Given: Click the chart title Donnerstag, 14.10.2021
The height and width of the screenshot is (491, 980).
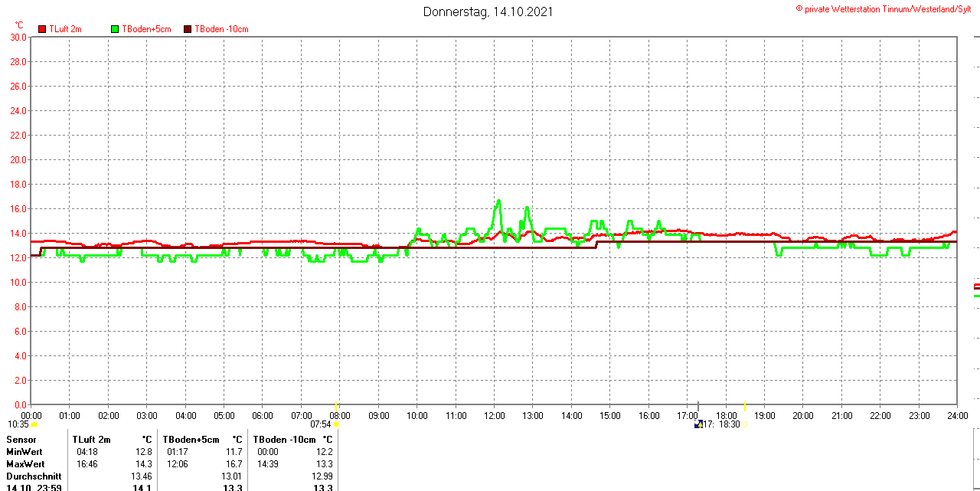Looking at the screenshot, I should click(x=488, y=11).
